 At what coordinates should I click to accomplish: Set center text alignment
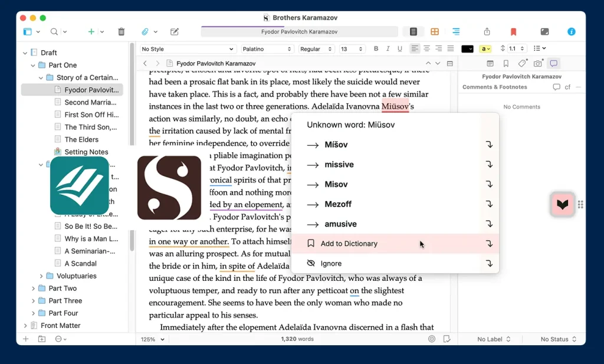tap(427, 48)
